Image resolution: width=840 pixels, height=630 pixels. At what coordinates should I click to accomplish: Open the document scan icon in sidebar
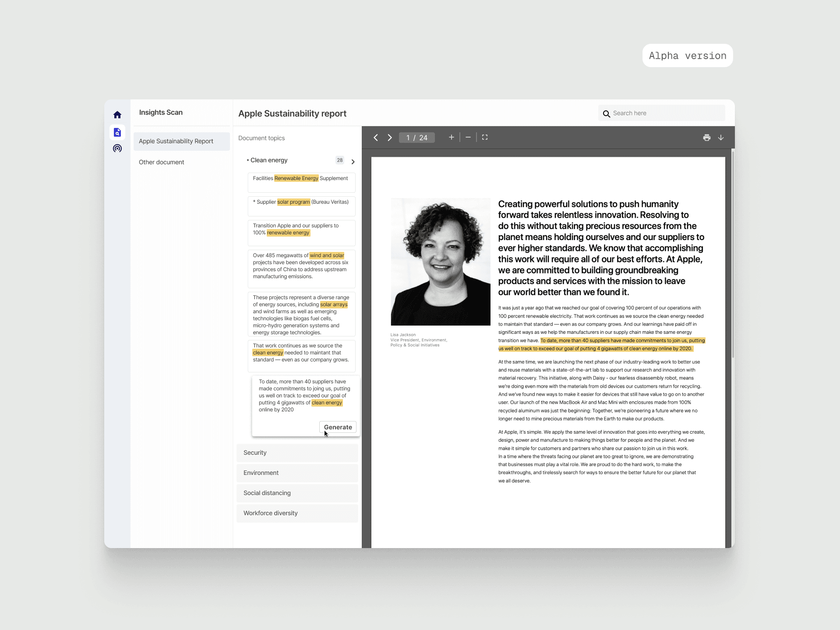coord(117,132)
